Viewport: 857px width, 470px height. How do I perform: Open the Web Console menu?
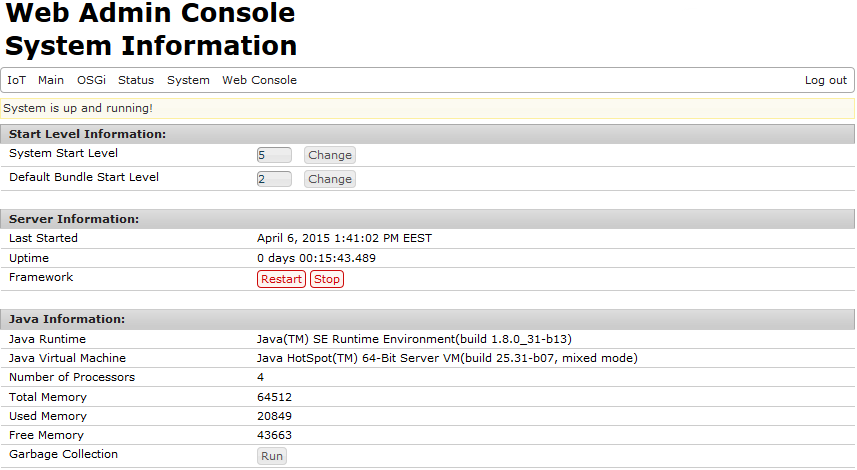(259, 80)
